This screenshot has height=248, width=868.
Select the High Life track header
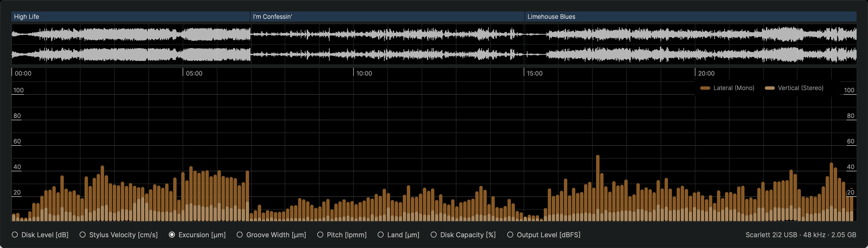[x=131, y=16]
